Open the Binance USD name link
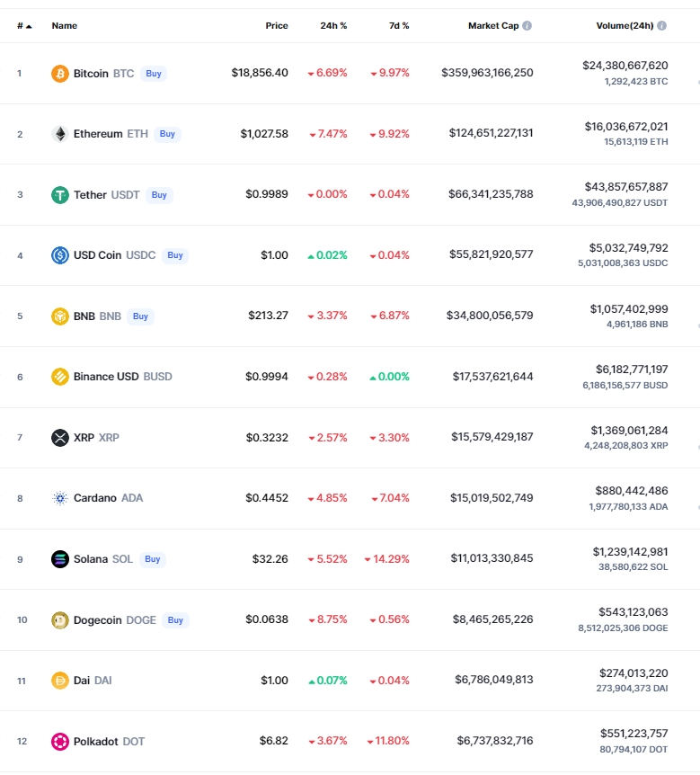The height and width of the screenshot is (775, 700). click(106, 377)
